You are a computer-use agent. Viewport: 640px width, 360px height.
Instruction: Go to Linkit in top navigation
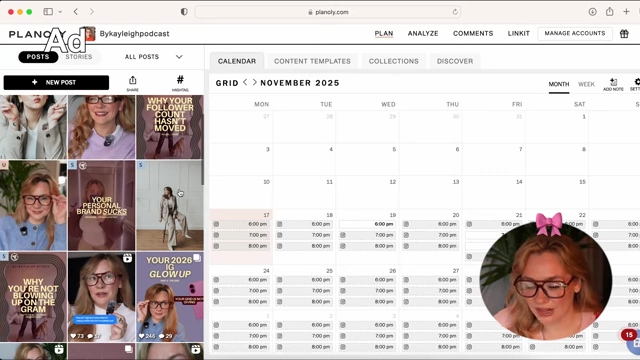coord(518,33)
